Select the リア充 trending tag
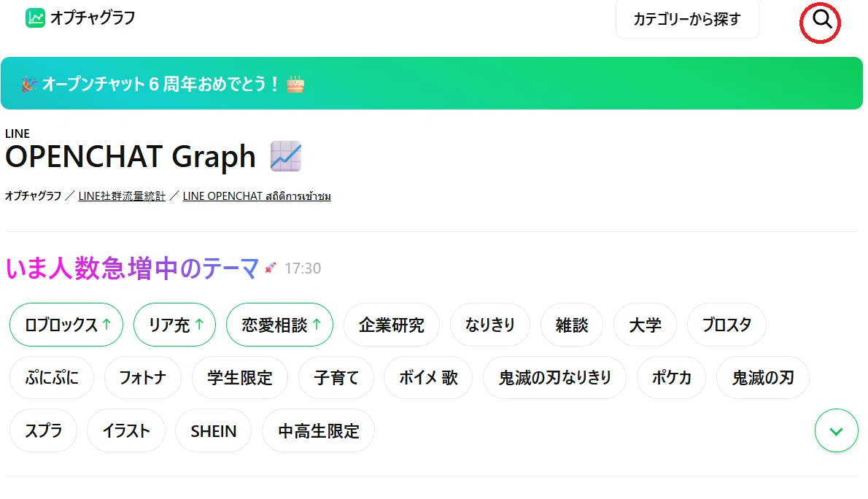 click(174, 325)
